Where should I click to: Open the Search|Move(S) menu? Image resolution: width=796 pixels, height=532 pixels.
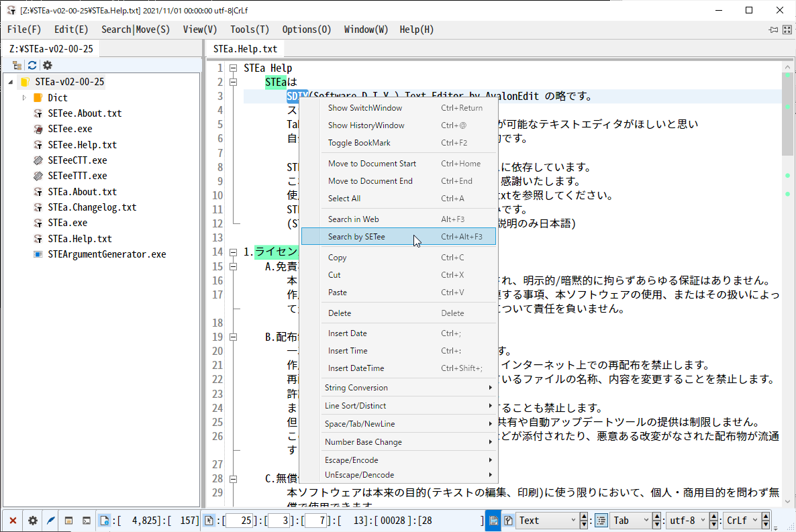136,30
